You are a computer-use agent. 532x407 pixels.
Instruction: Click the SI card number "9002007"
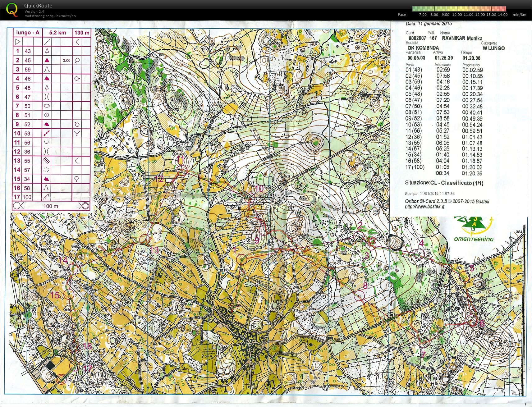point(417,38)
